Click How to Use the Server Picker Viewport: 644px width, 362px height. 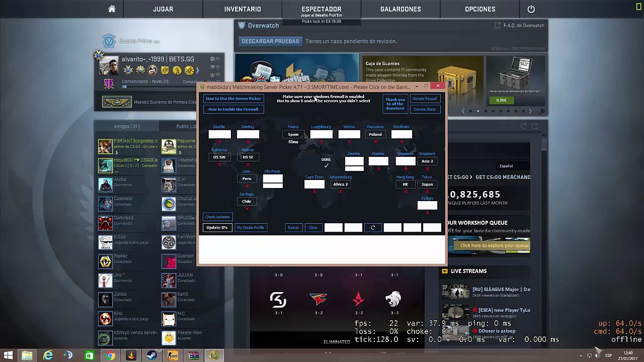click(x=233, y=99)
